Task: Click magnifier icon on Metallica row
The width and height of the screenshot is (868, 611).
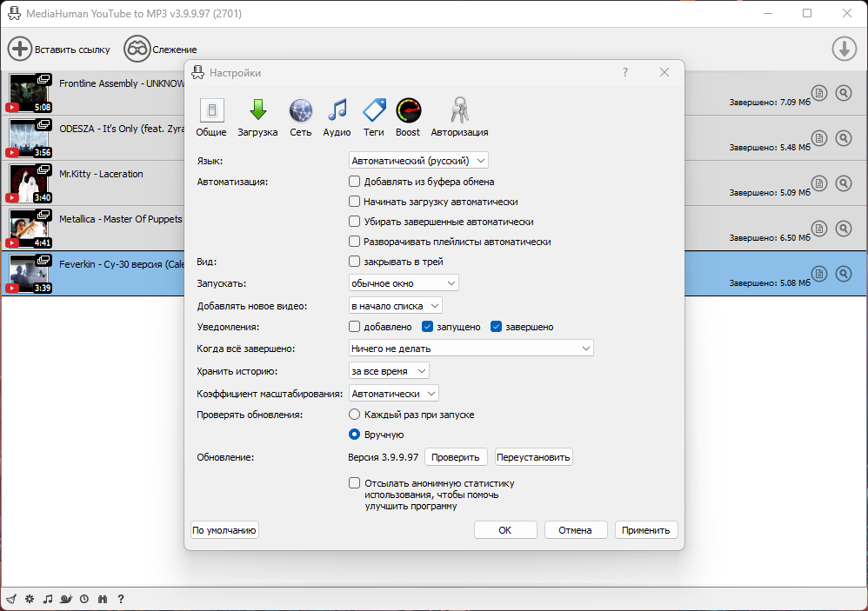Action: click(x=844, y=229)
